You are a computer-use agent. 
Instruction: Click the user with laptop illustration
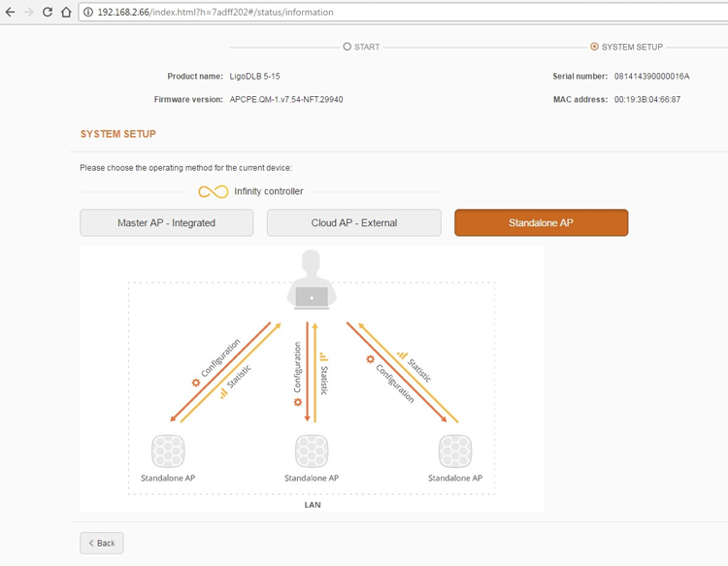pyautogui.click(x=312, y=280)
